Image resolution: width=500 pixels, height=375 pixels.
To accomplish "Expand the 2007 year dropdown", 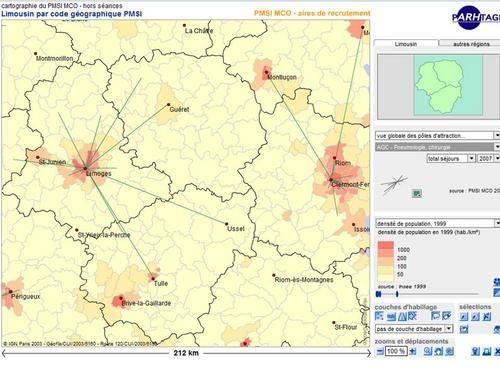I will [489, 158].
